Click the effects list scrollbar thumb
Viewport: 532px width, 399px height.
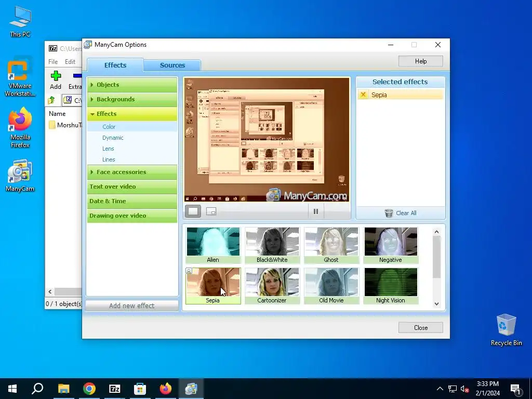[x=436, y=257]
